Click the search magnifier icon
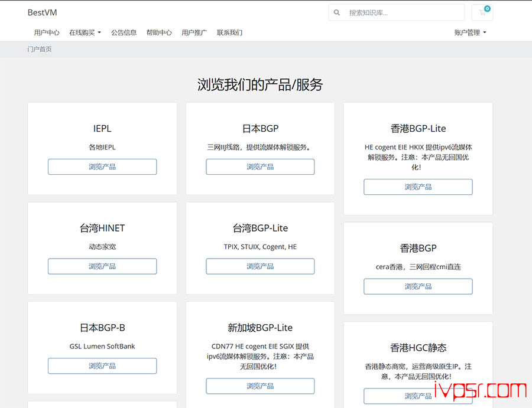 pyautogui.click(x=336, y=12)
